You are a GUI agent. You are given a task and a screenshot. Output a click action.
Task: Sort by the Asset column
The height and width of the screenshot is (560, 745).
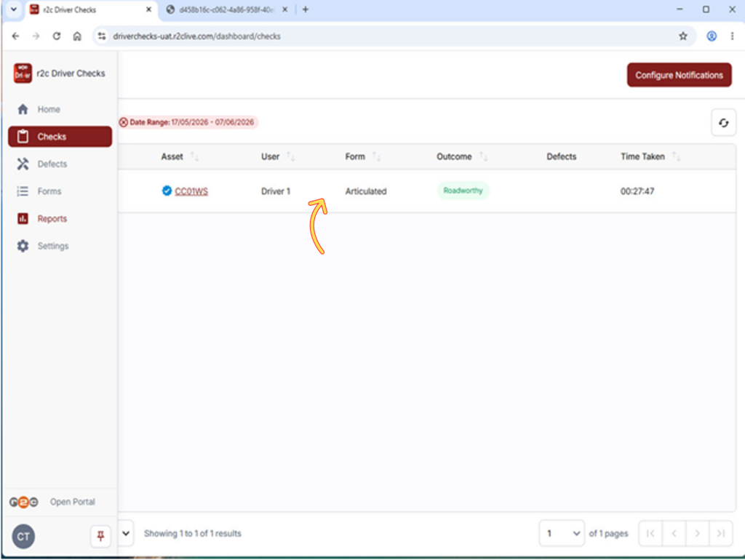pyautogui.click(x=195, y=157)
